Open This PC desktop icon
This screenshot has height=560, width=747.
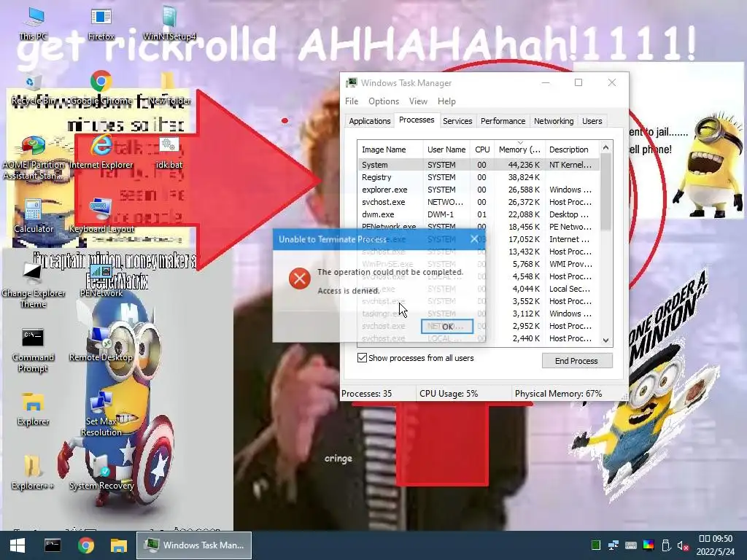tap(34, 23)
